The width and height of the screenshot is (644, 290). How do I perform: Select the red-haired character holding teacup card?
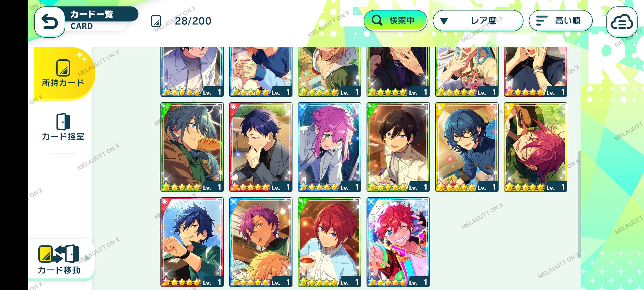[330, 242]
